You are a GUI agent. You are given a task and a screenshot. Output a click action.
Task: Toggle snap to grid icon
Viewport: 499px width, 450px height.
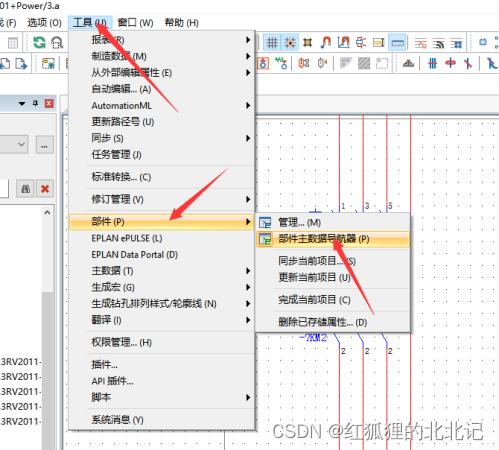click(x=290, y=43)
